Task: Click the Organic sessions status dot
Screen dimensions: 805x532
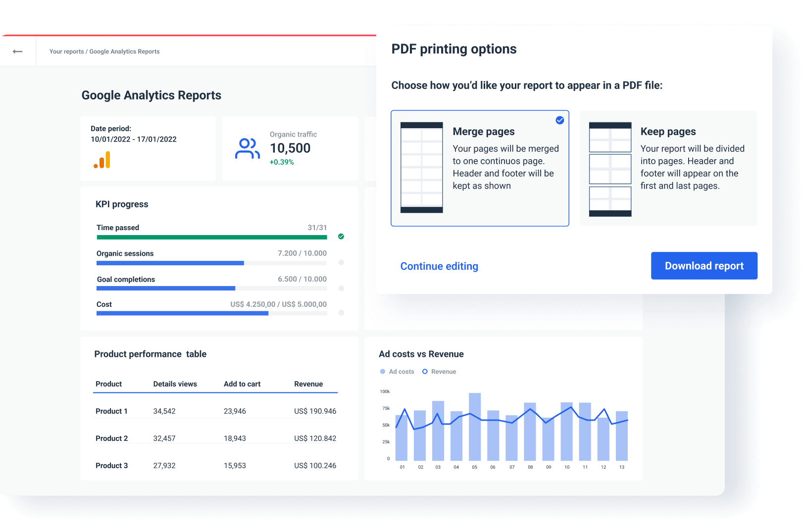Action: tap(341, 262)
